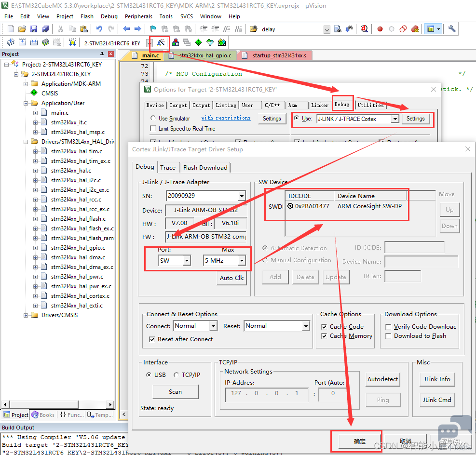Click the J-LINK Settings button
Image resolution: width=476 pixels, height=455 pixels.
(416, 119)
